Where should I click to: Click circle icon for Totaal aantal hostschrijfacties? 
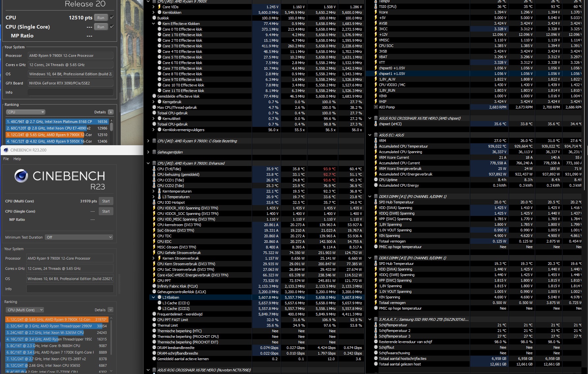coord(376,359)
